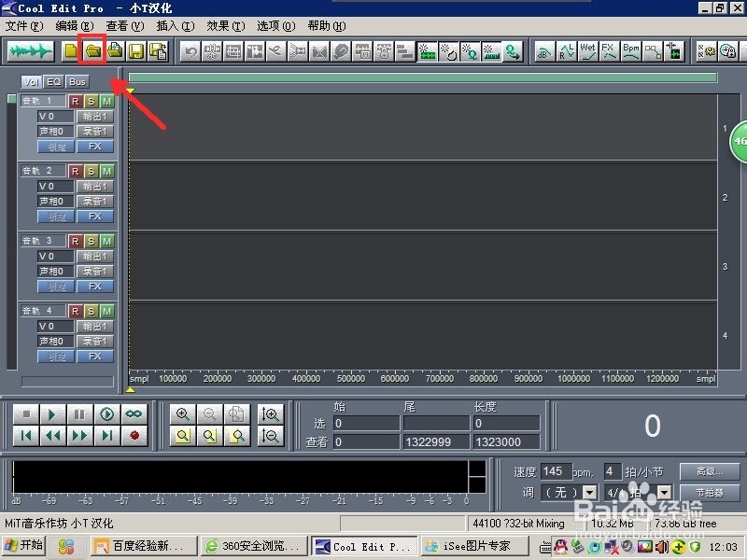Viewport: 747px width, 560px height.
Task: Mute track 3 with M button
Action: 106,241
